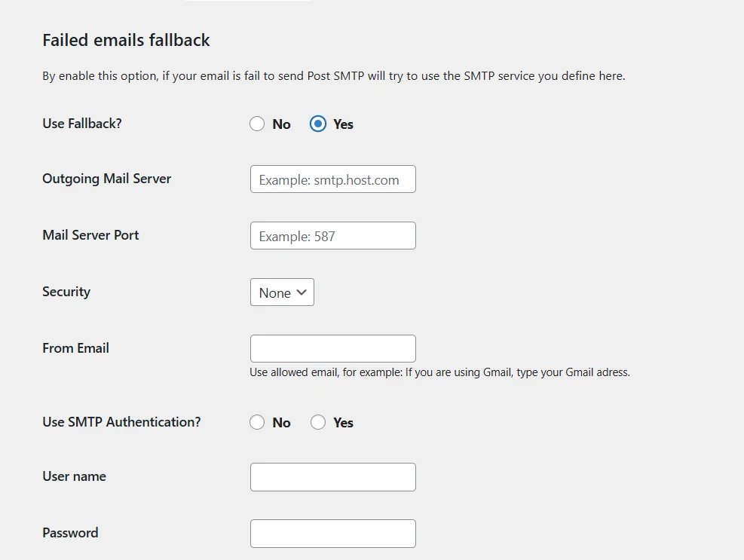This screenshot has height=560, width=744.
Task: Click the field showing "Example: smtp.host.com" placeholder
Action: pos(332,179)
